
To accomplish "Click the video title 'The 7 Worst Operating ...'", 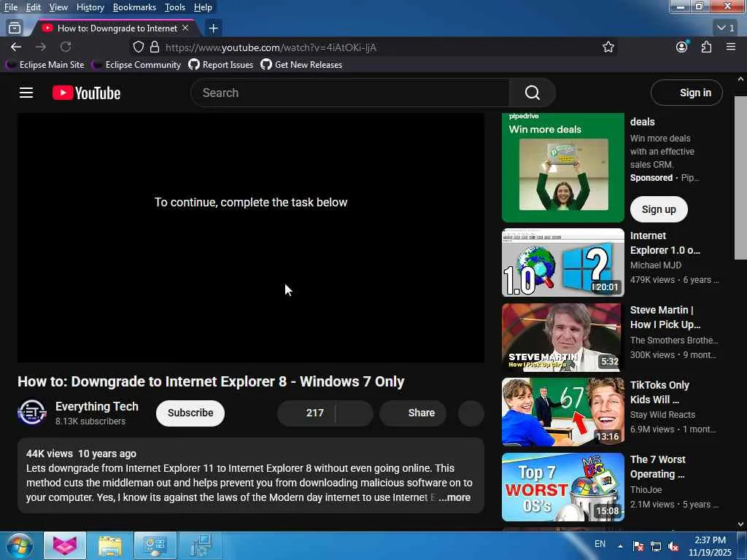I will tap(657, 467).
